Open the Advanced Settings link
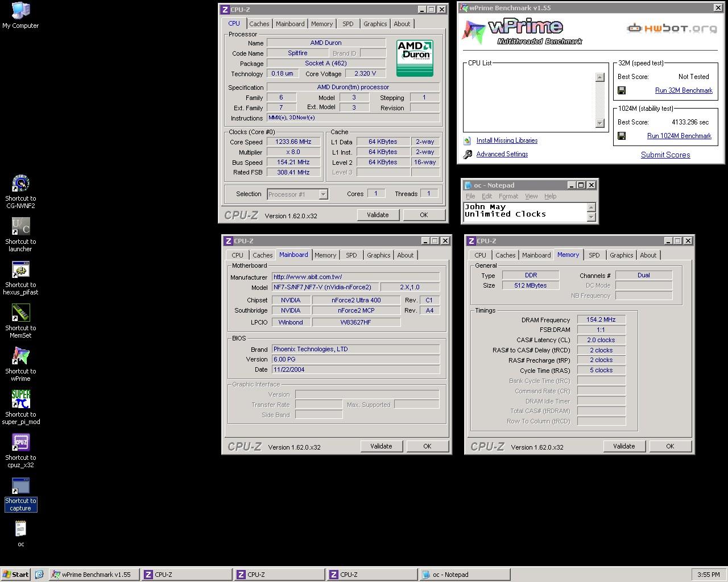The height and width of the screenshot is (582, 728). click(502, 154)
